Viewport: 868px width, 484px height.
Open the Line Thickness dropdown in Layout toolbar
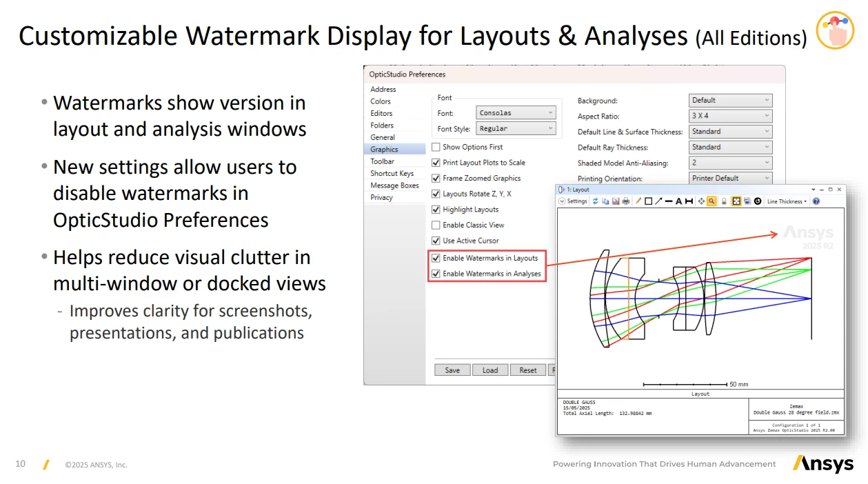(x=787, y=201)
